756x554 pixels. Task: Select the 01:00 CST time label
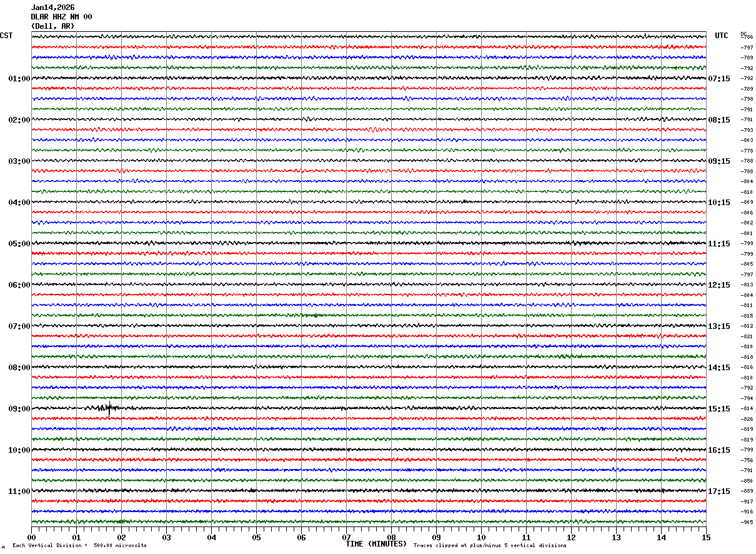[x=19, y=79]
